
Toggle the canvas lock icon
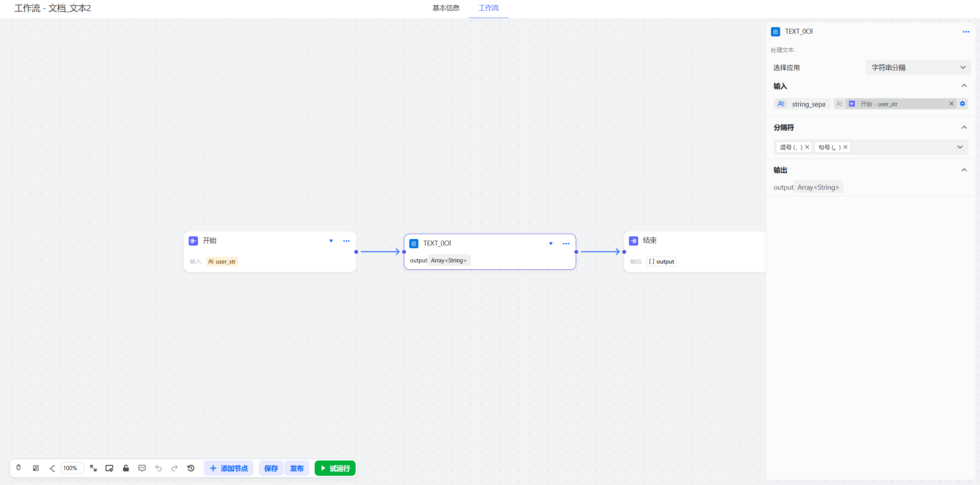pos(126,468)
